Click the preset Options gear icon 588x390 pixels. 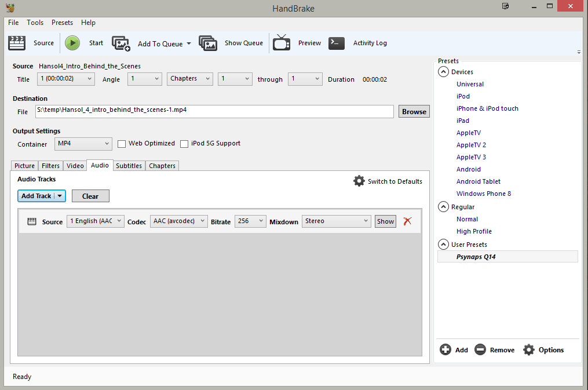(529, 349)
